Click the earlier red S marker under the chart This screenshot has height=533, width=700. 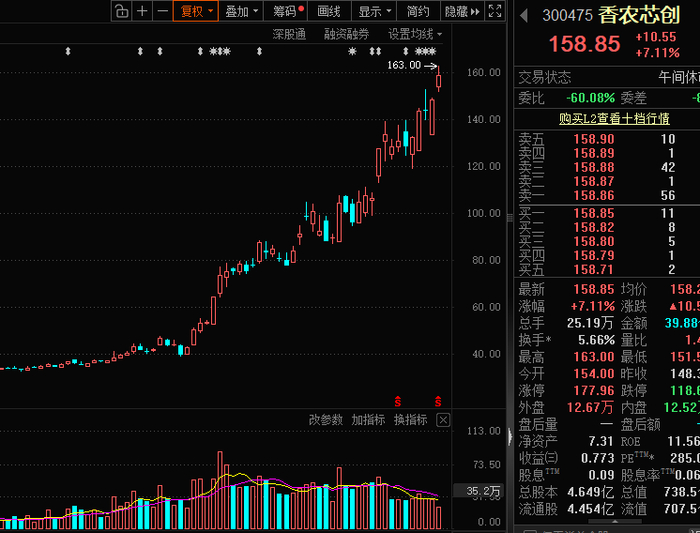[397, 402]
